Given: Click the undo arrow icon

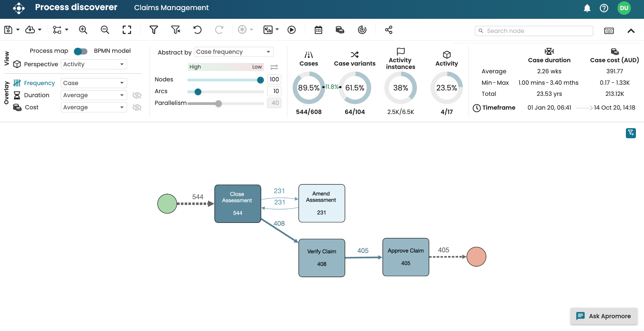Looking at the screenshot, I should click(197, 30).
